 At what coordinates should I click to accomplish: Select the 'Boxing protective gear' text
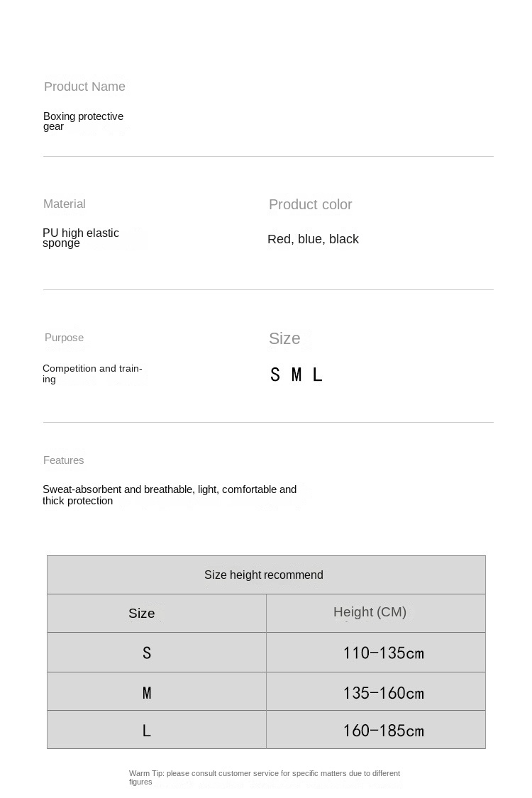coord(83,121)
